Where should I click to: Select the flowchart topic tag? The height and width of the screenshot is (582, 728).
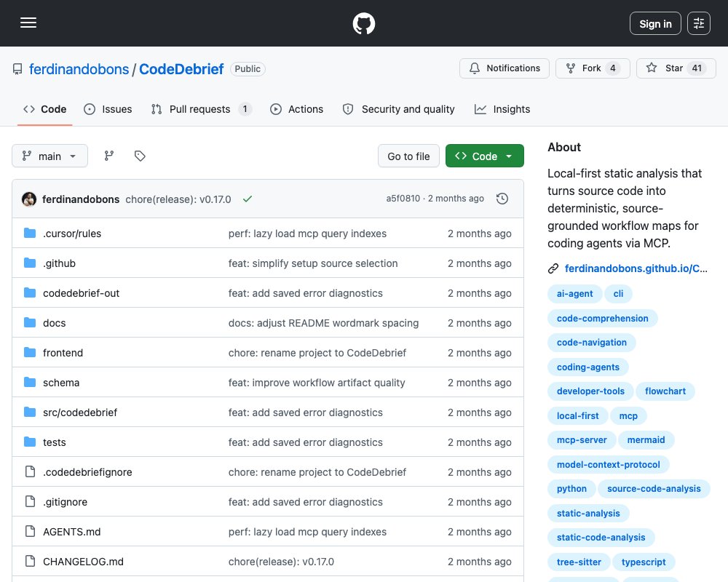point(665,391)
